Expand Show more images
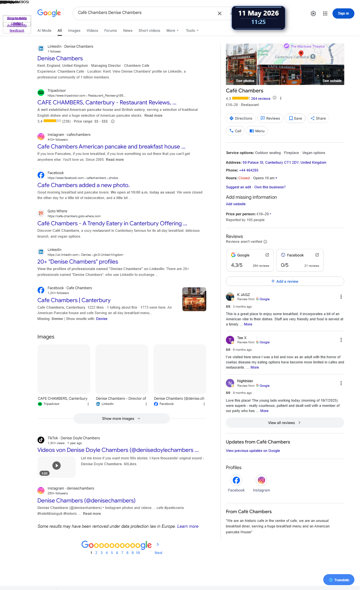This screenshot has width=364, height=590. click(121, 419)
